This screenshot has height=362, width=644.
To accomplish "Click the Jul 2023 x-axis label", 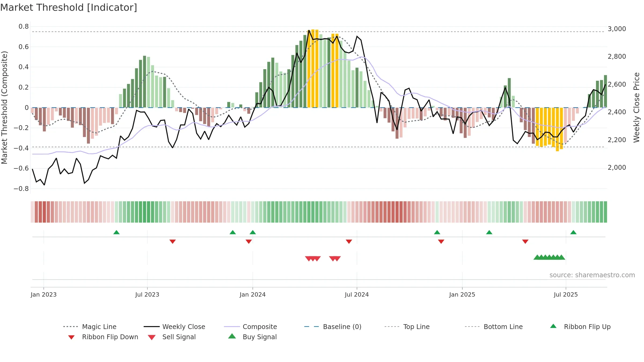I will [147, 294].
